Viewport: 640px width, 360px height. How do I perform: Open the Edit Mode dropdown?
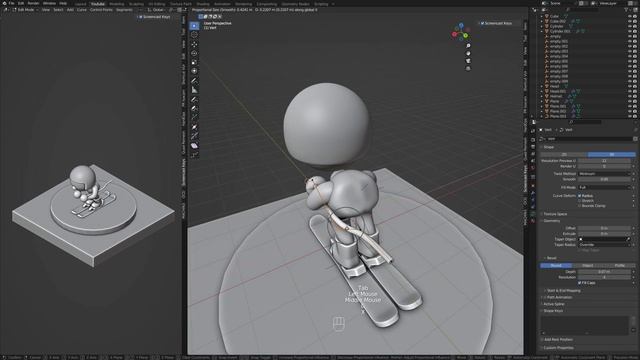click(x=25, y=10)
